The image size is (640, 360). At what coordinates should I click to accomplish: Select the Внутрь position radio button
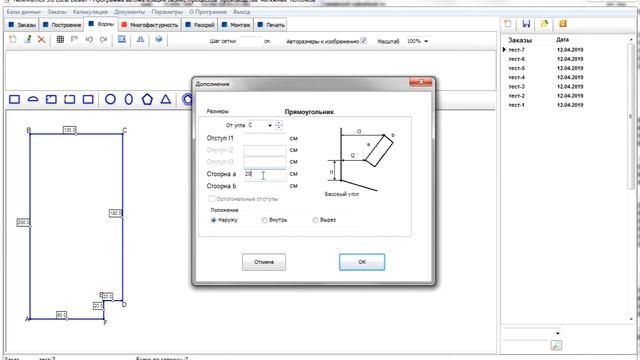point(264,220)
